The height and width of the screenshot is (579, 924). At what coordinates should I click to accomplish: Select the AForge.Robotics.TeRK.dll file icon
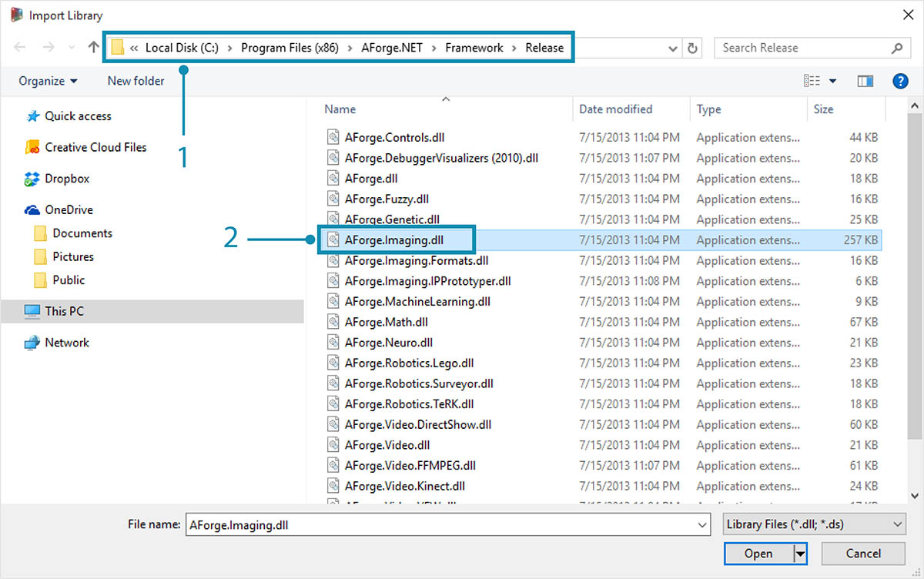coord(333,403)
